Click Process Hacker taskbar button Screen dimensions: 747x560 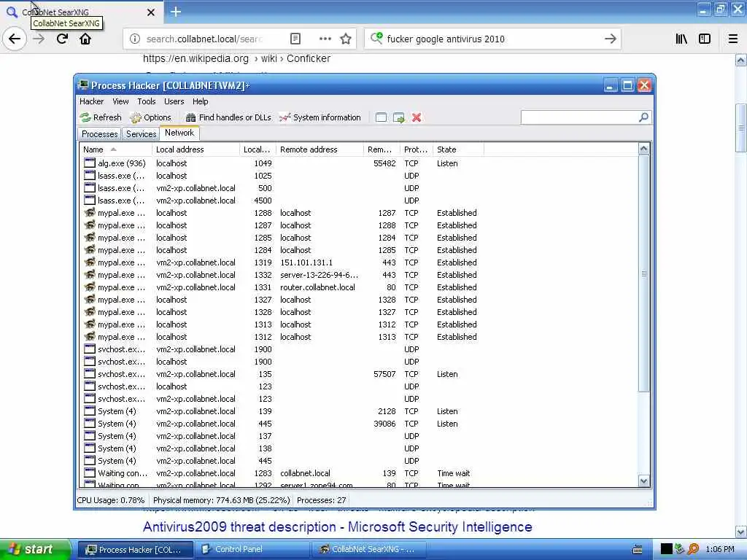coord(136,550)
